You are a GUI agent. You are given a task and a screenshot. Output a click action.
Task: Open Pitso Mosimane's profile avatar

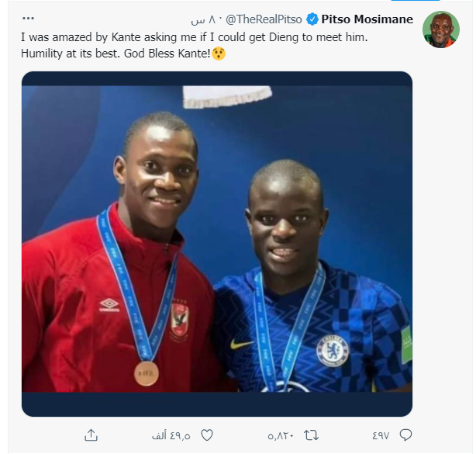pyautogui.click(x=442, y=29)
